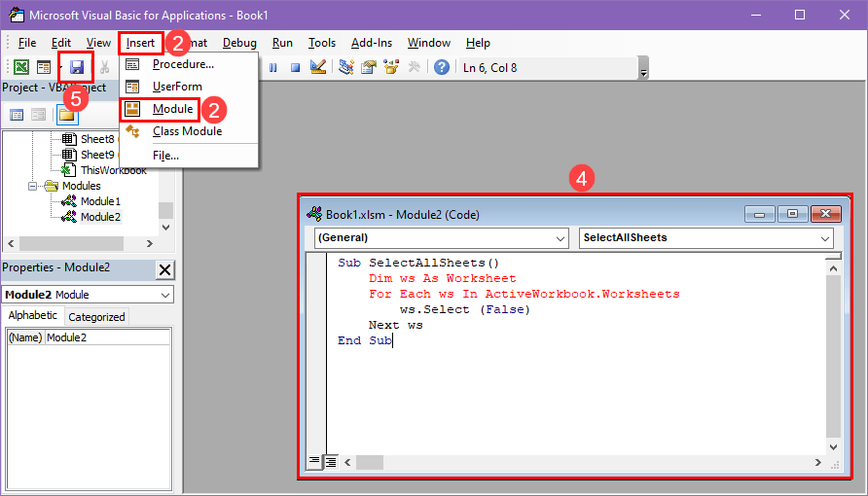This screenshot has width=868, height=496.
Task: Click the code window horizontal scrollbar thumb
Action: pyautogui.click(x=369, y=462)
